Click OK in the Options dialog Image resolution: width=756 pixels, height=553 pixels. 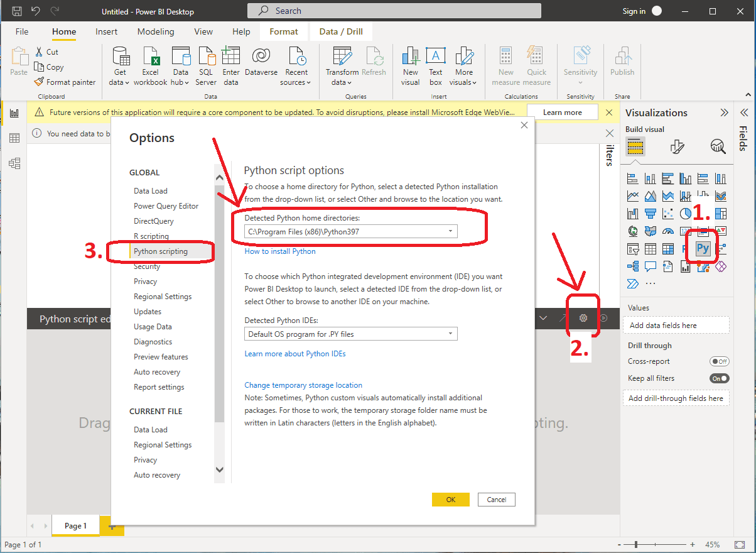tap(451, 500)
